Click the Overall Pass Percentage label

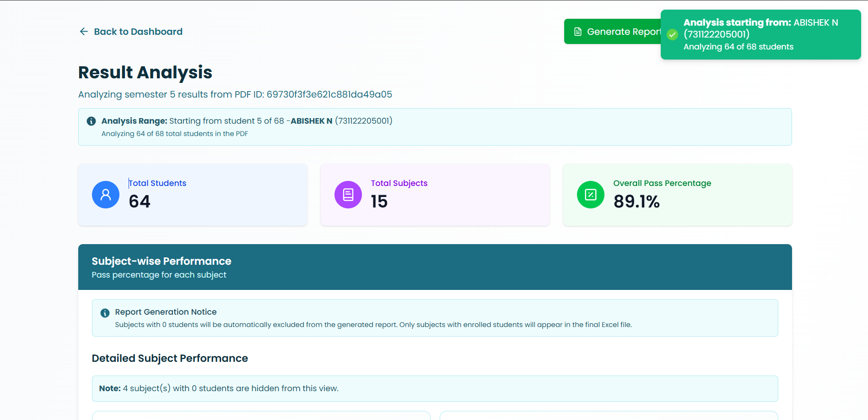click(x=662, y=183)
